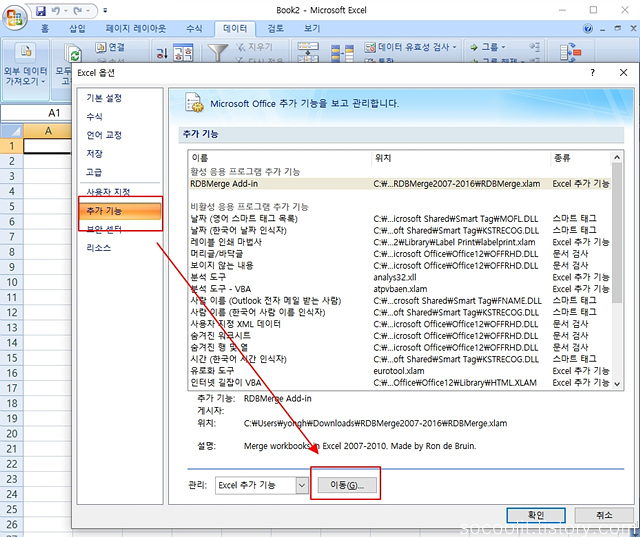
Task: Click the 확인 button
Action: (x=536, y=515)
